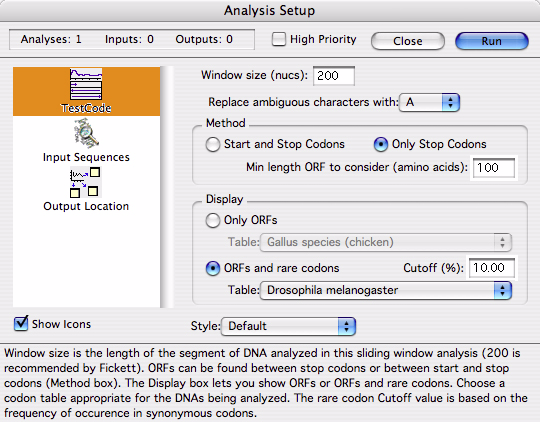Select the TestCode analysis icon
Image resolution: width=540 pixels, height=422 pixels.
point(86,84)
